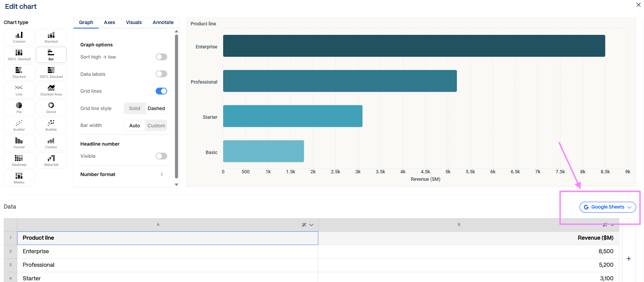
Task: Open the Google Sheets dropdown
Action: click(608, 207)
